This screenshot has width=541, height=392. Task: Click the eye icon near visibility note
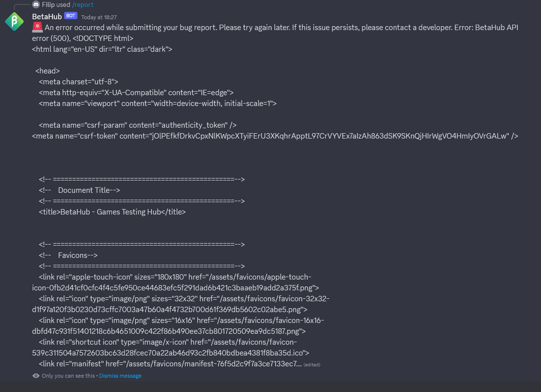[36, 376]
